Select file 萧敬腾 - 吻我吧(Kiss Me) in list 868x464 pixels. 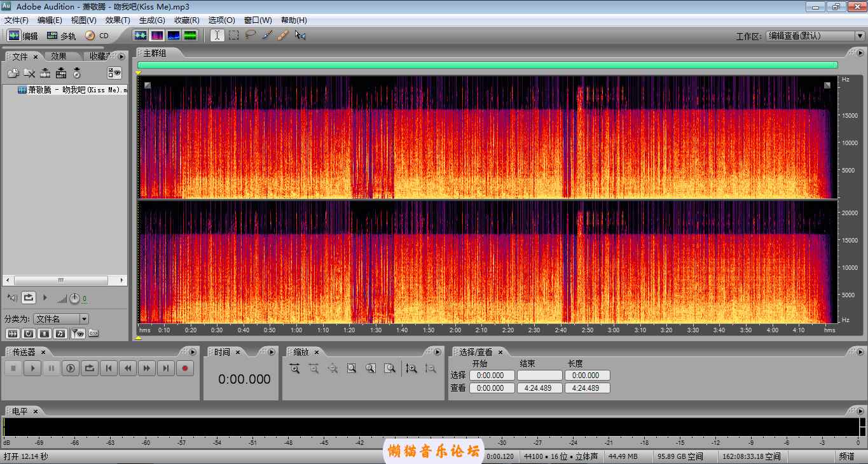pyautogui.click(x=72, y=90)
